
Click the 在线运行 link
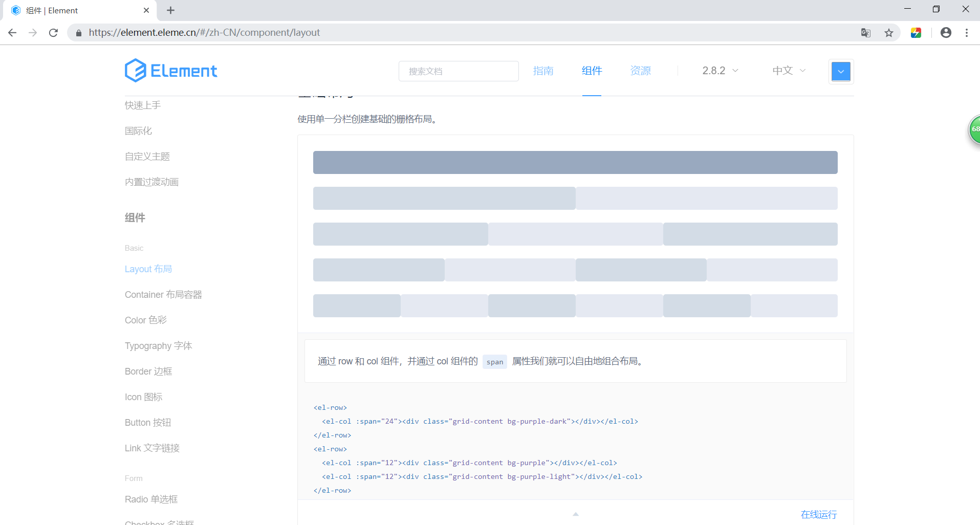819,514
